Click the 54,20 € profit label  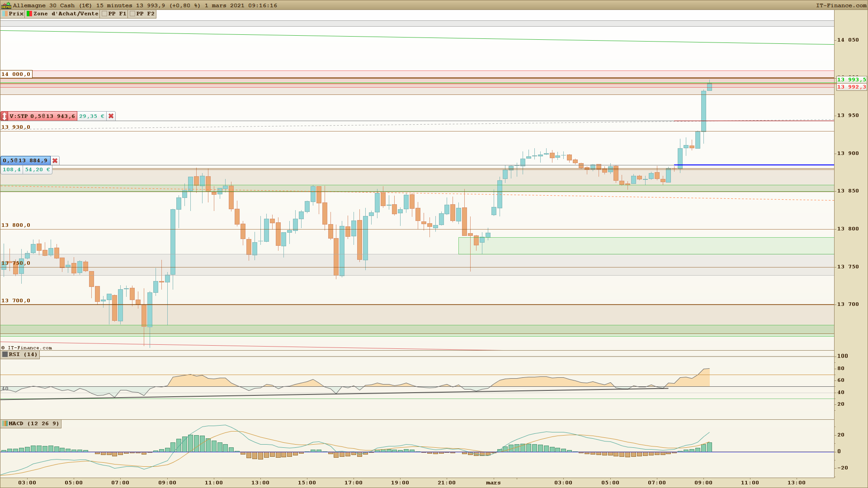(x=37, y=169)
